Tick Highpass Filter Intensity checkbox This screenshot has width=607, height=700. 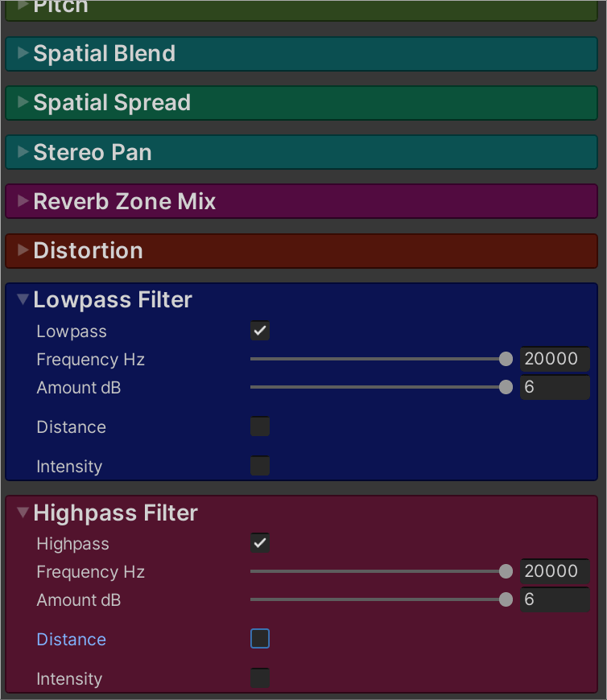(260, 678)
